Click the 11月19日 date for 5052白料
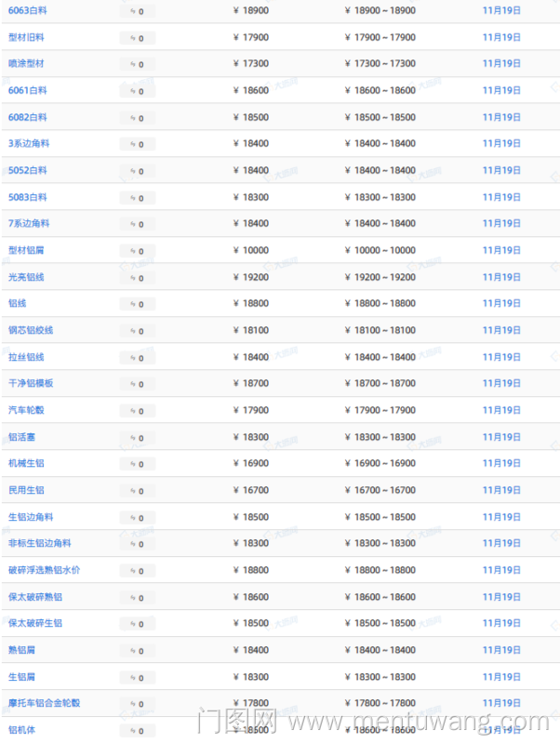This screenshot has width=560, height=744. click(501, 170)
